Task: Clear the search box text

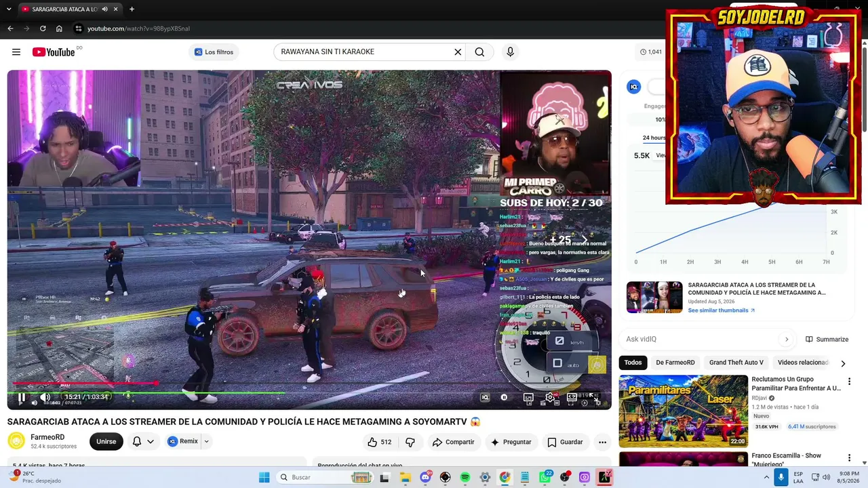Action: point(458,52)
